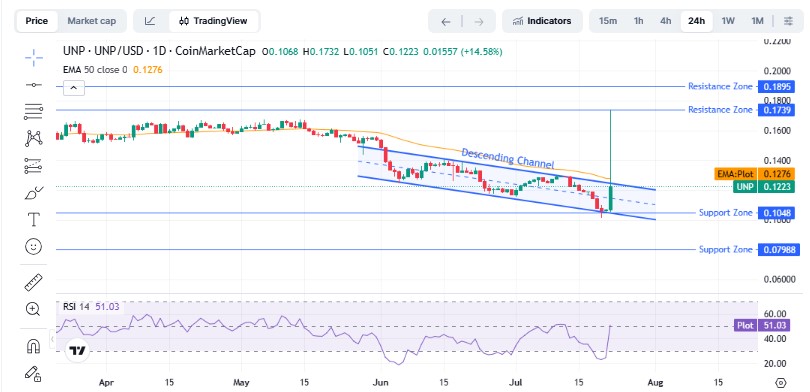Switch to TradingView chart mode
The height and width of the screenshot is (392, 810).
[213, 21]
